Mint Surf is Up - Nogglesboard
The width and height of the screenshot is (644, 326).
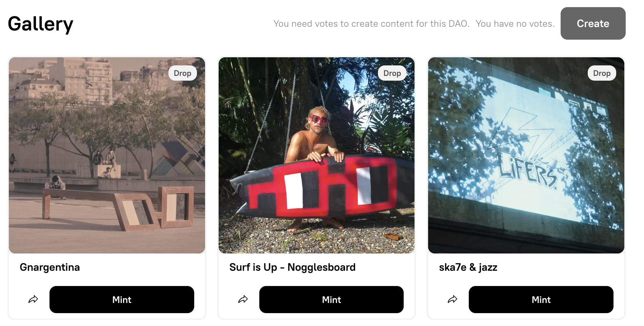331,300
